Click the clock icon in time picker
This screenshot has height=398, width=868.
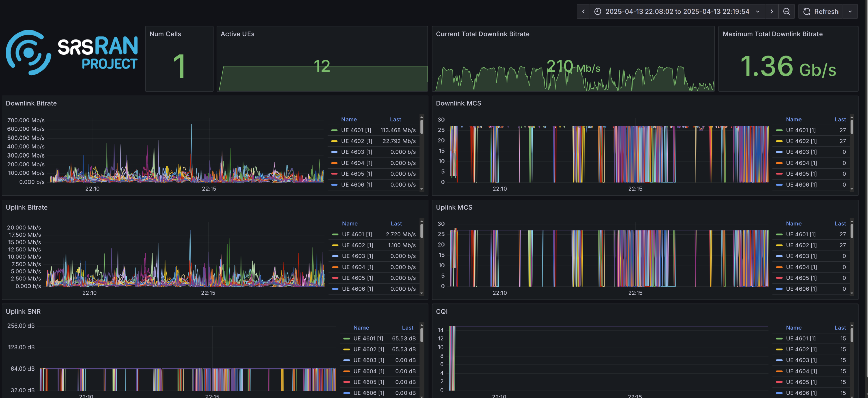click(598, 12)
